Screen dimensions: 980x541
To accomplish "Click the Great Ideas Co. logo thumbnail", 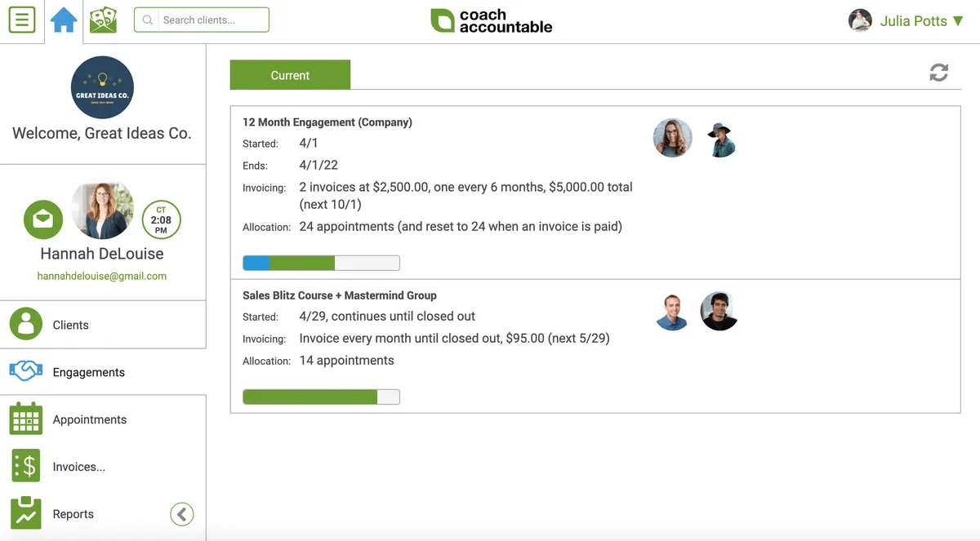I will pyautogui.click(x=102, y=87).
